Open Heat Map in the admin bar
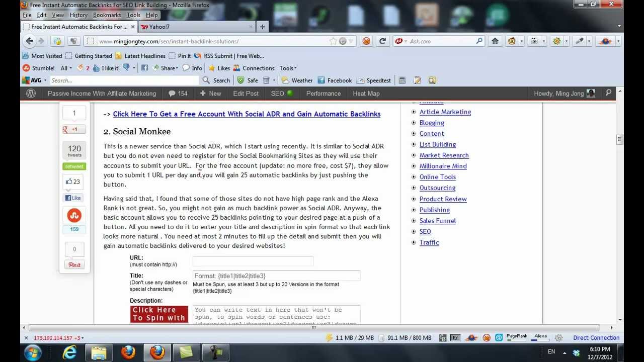Viewport: 644px width, 362px height. pos(366,94)
